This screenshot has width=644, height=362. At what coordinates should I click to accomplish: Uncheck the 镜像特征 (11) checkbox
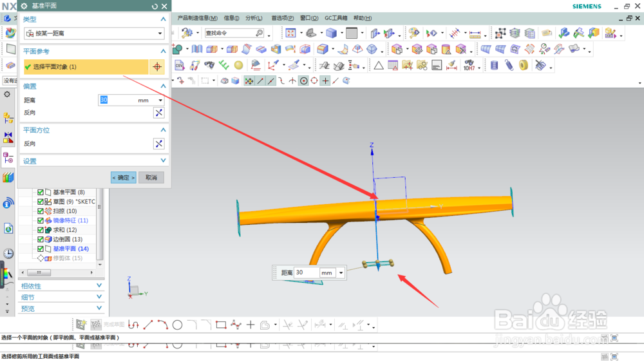coord(40,220)
